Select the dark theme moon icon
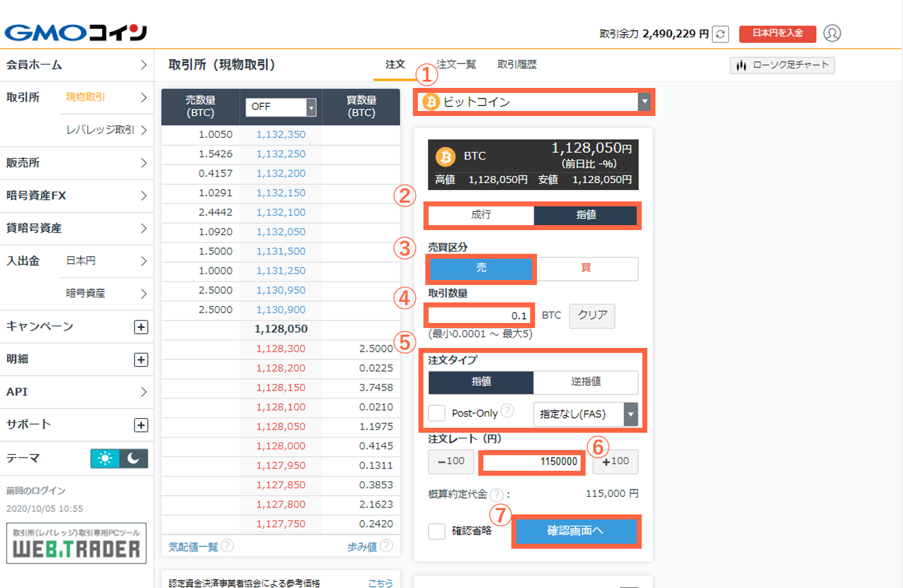 click(x=133, y=458)
